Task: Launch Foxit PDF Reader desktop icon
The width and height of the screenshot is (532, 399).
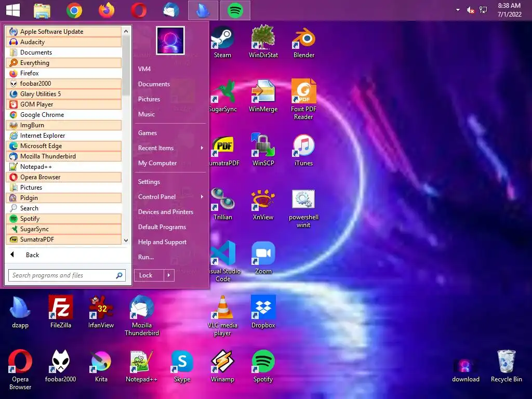Action: (303, 99)
